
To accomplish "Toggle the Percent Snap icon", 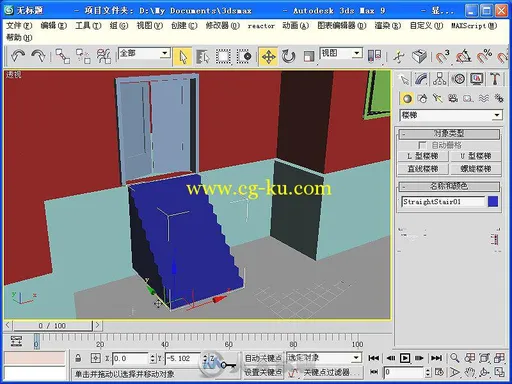I will [x=484, y=56].
